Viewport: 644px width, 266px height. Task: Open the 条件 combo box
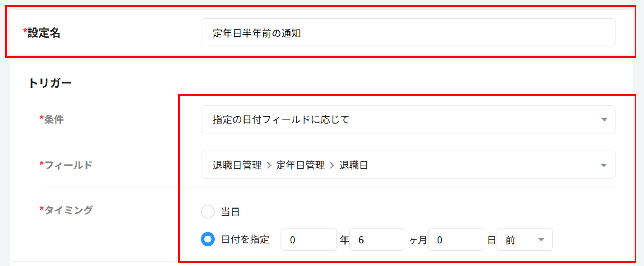(401, 119)
